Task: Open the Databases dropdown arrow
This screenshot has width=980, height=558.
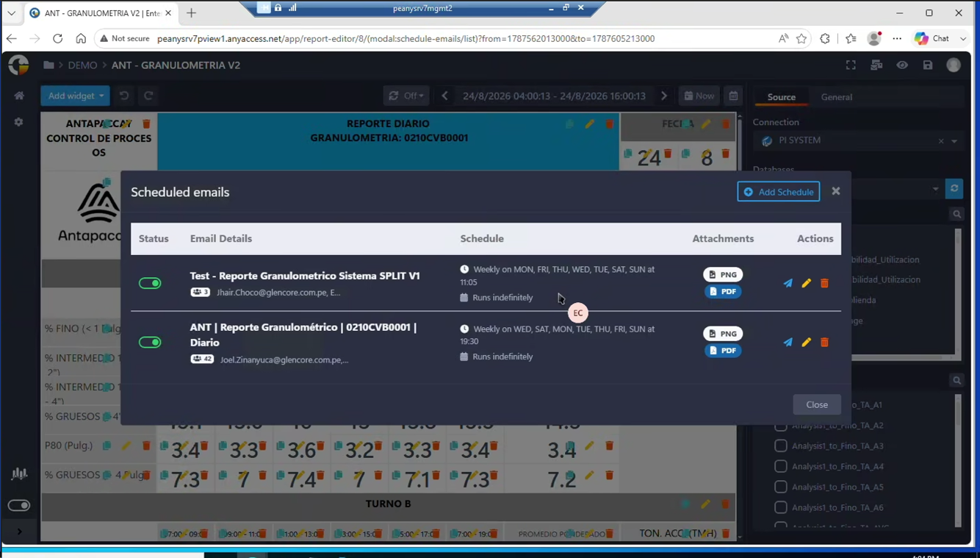Action: [x=935, y=189]
